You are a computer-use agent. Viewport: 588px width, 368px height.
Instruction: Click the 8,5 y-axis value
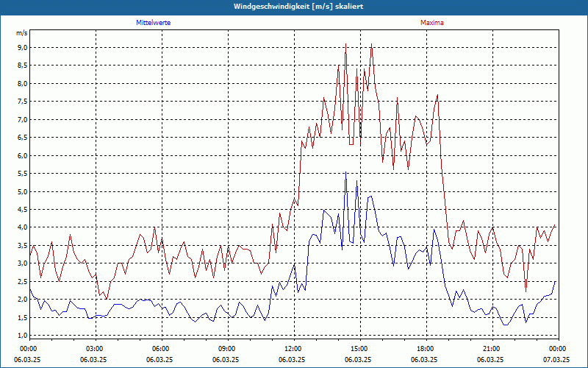click(22, 66)
